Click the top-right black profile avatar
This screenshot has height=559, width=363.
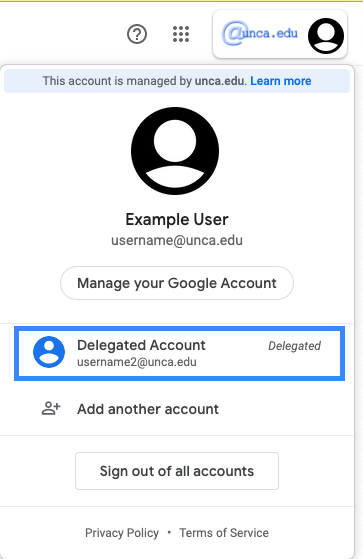coord(326,36)
